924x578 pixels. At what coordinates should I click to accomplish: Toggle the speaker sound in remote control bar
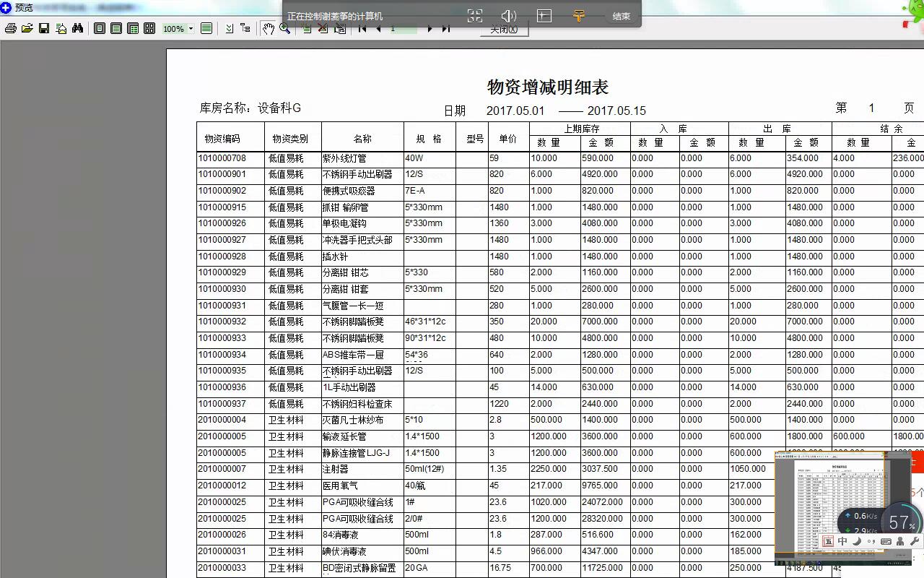[509, 16]
